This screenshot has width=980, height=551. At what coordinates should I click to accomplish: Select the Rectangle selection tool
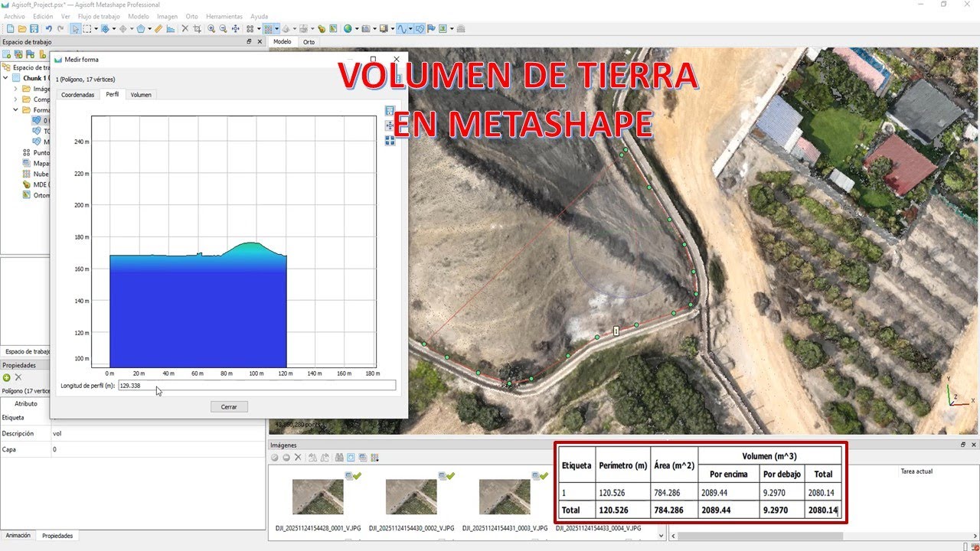pos(87,28)
